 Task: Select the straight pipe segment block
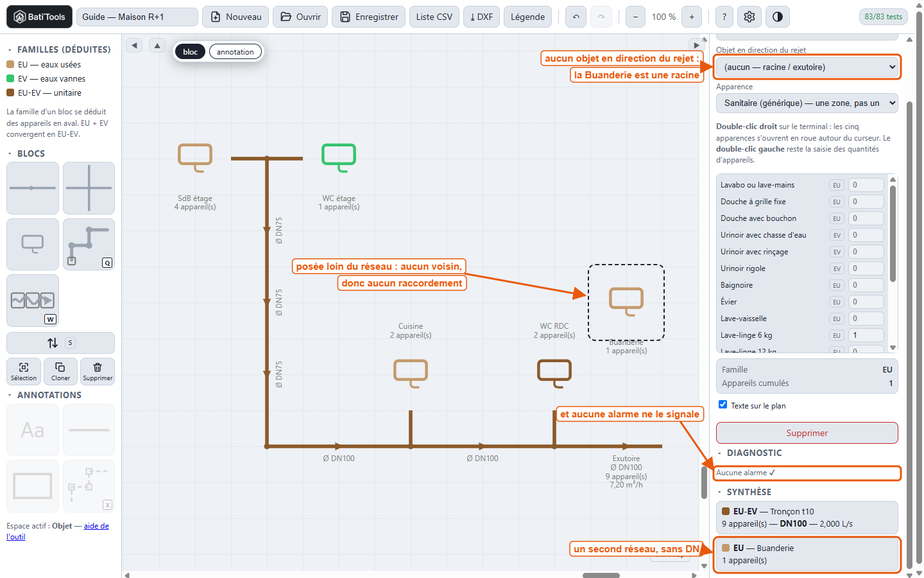[x=33, y=188]
